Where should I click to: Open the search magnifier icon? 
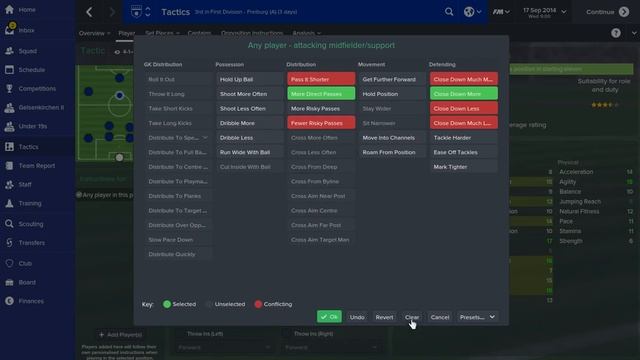pos(449,12)
